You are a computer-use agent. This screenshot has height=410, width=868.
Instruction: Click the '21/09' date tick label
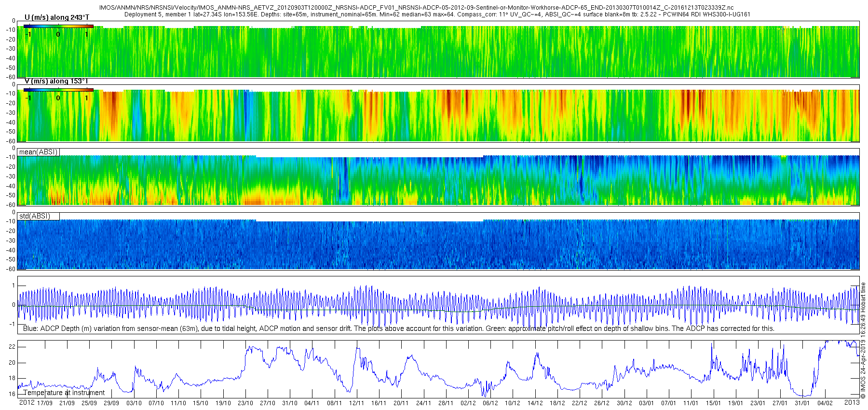[x=67, y=403]
